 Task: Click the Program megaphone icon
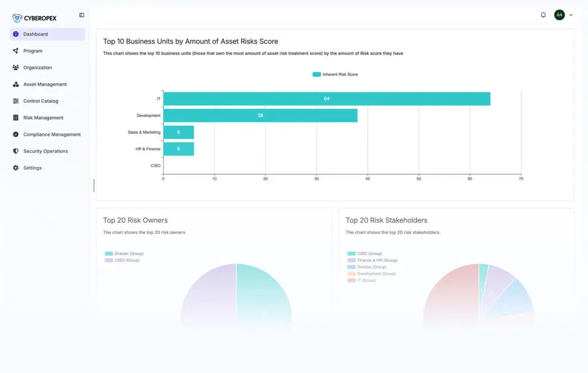pyautogui.click(x=16, y=50)
